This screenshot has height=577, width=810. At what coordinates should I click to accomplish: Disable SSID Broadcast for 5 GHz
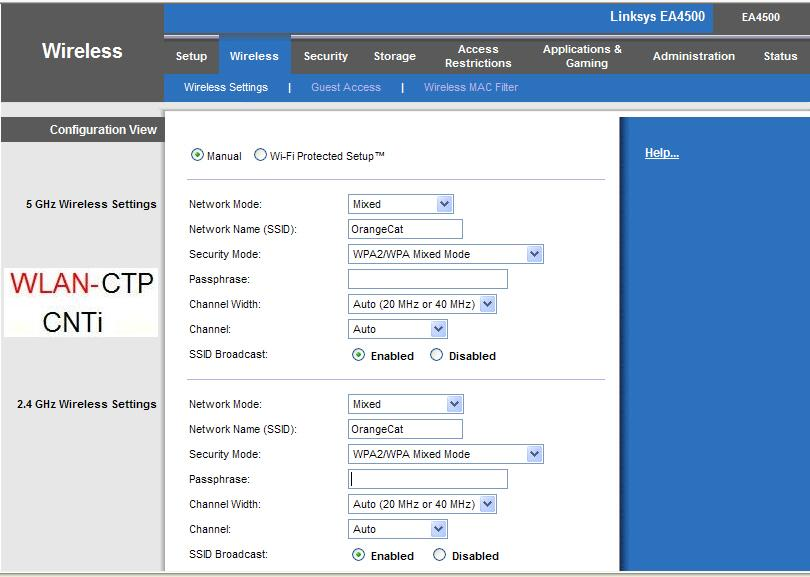pyautogui.click(x=437, y=355)
